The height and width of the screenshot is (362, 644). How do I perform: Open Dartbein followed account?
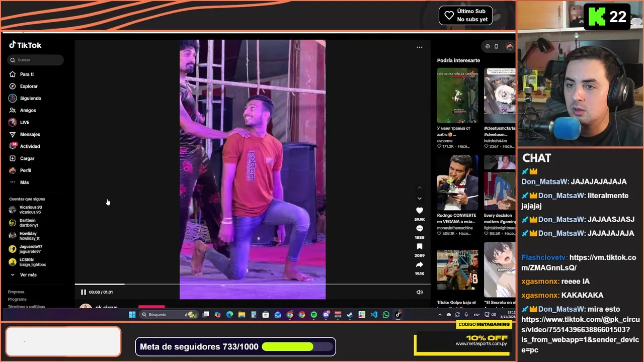point(23,223)
